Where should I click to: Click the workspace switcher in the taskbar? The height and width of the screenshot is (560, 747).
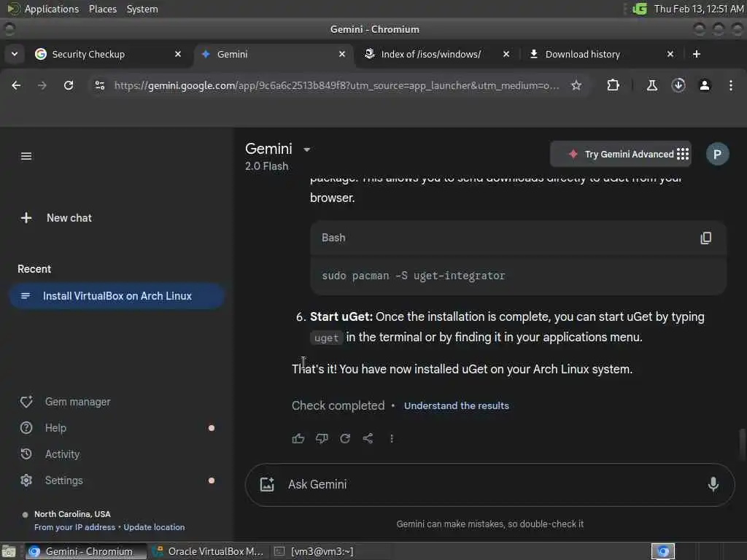point(662,551)
